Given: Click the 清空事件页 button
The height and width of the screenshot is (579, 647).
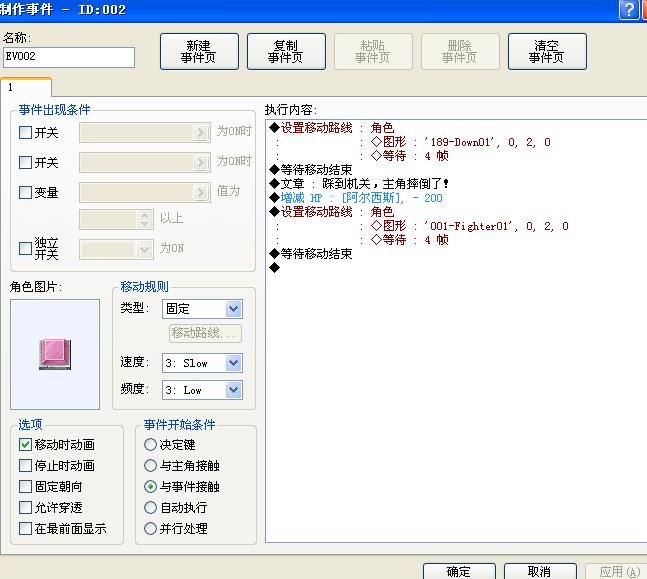Looking at the screenshot, I should pos(547,52).
